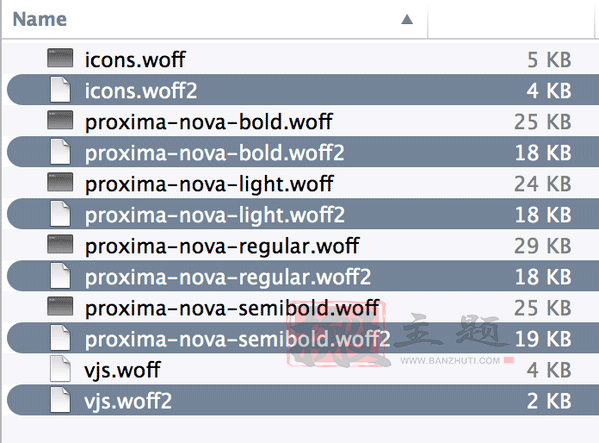Click the 29 KB size entry
Screen dimensions: 599x443
(542, 246)
